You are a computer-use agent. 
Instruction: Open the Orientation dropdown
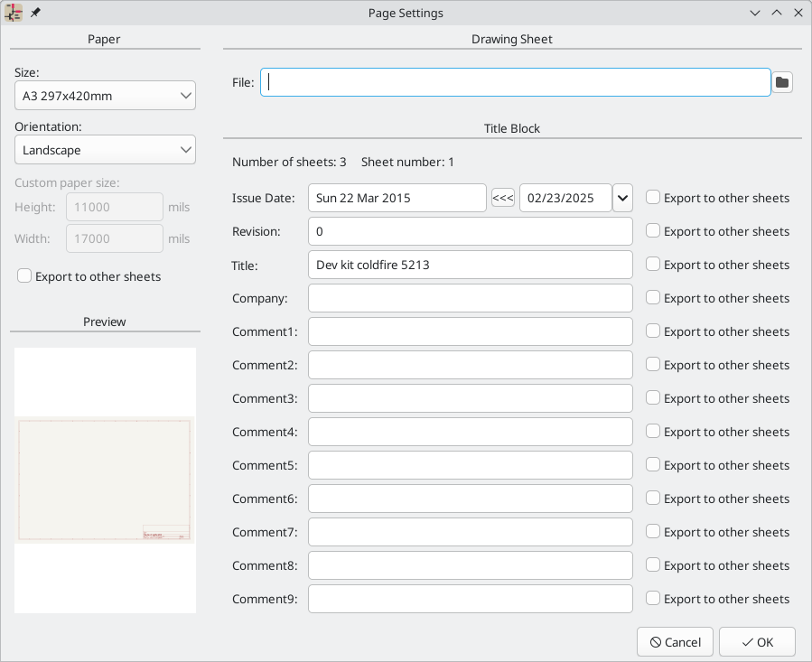105,149
